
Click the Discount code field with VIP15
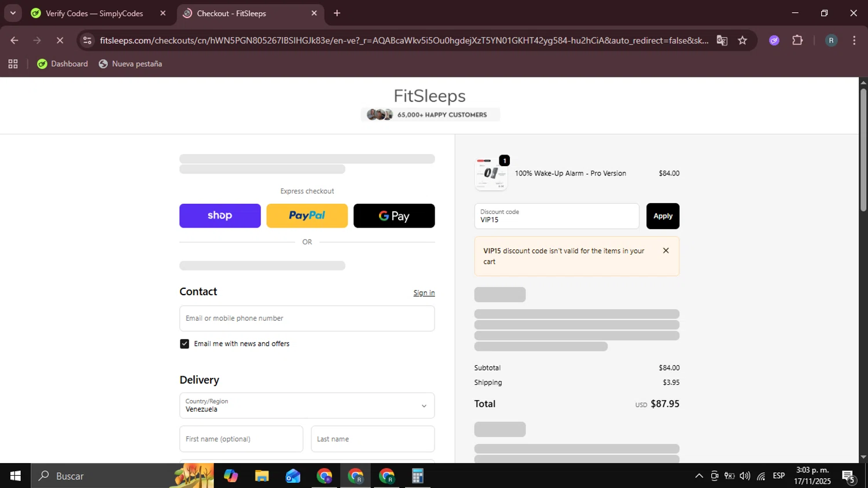(557, 216)
